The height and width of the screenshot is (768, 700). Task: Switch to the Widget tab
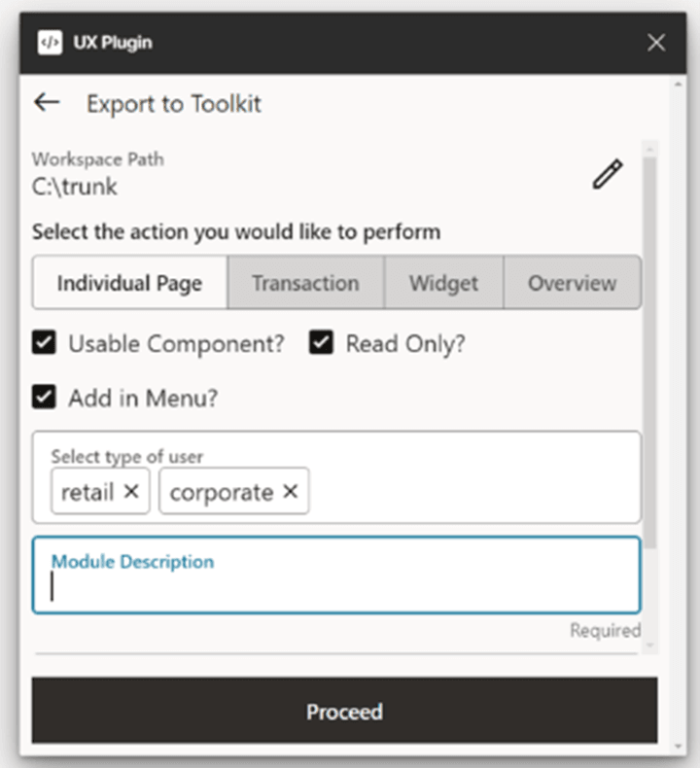tap(443, 284)
